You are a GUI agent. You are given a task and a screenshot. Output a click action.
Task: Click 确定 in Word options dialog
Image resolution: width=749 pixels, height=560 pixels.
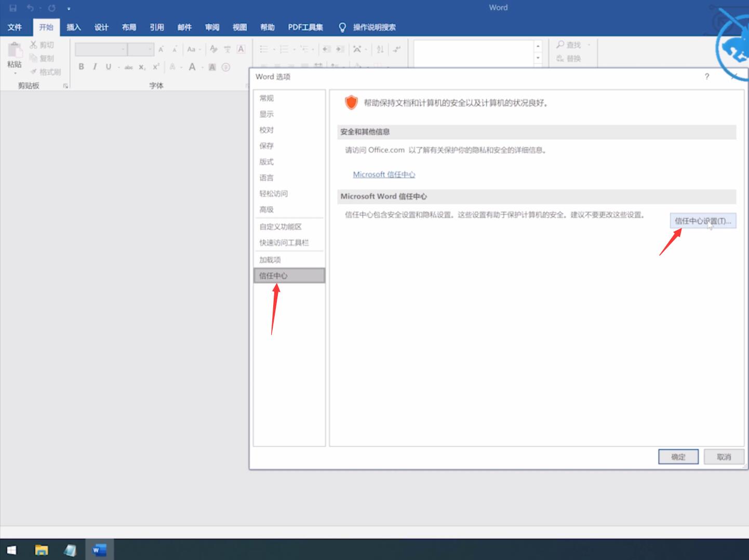678,457
